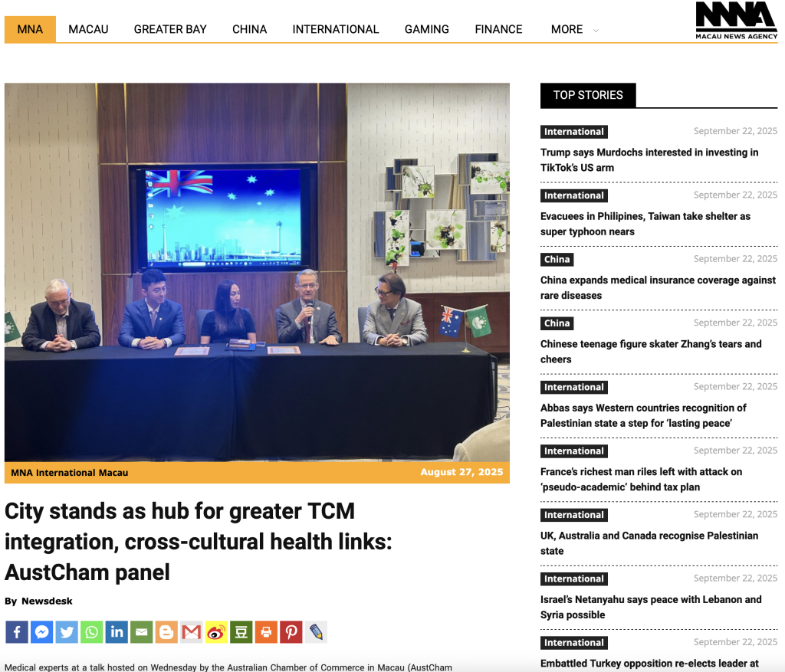
Task: Open GREATER BAY section
Action: point(170,29)
